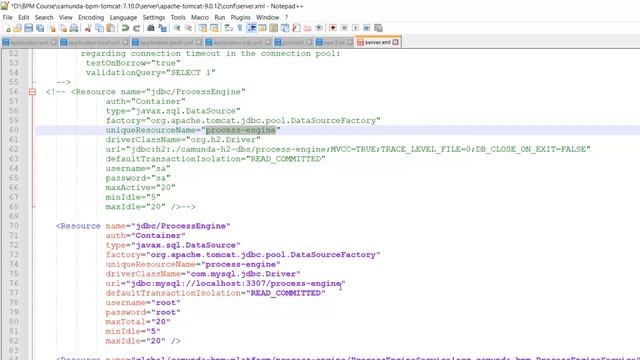640x360 pixels.
Task: Open the Search menu
Action: (x=44, y=18)
